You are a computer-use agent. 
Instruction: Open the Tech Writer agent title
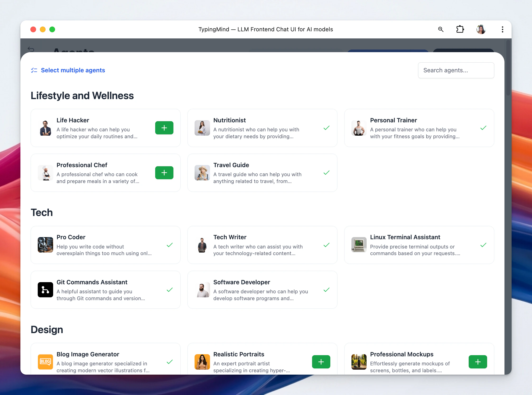point(230,237)
